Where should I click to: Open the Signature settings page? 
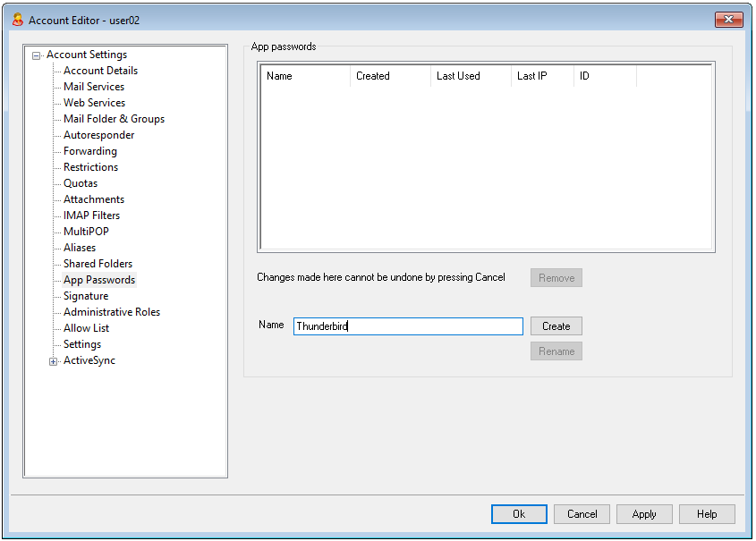coord(85,295)
